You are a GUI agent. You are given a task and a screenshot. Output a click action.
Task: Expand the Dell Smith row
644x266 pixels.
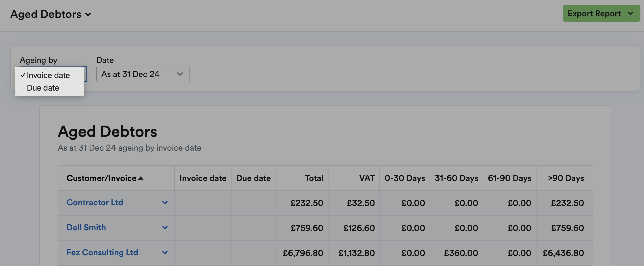pyautogui.click(x=165, y=228)
